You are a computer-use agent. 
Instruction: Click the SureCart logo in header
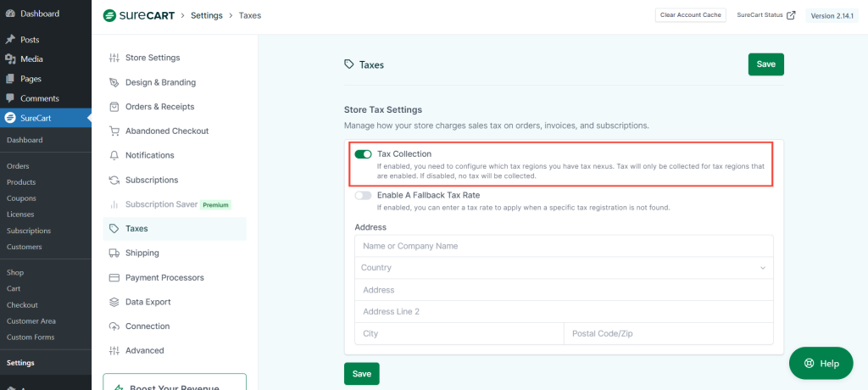(139, 15)
